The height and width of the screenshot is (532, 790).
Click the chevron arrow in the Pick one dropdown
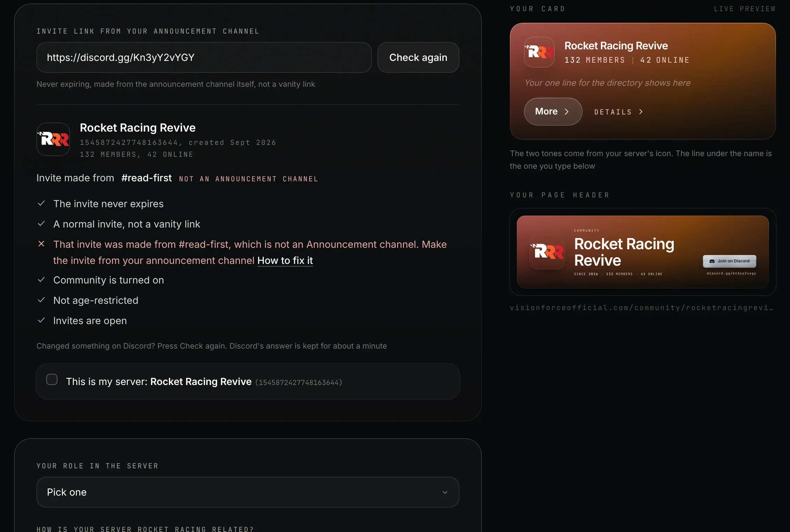click(x=445, y=492)
